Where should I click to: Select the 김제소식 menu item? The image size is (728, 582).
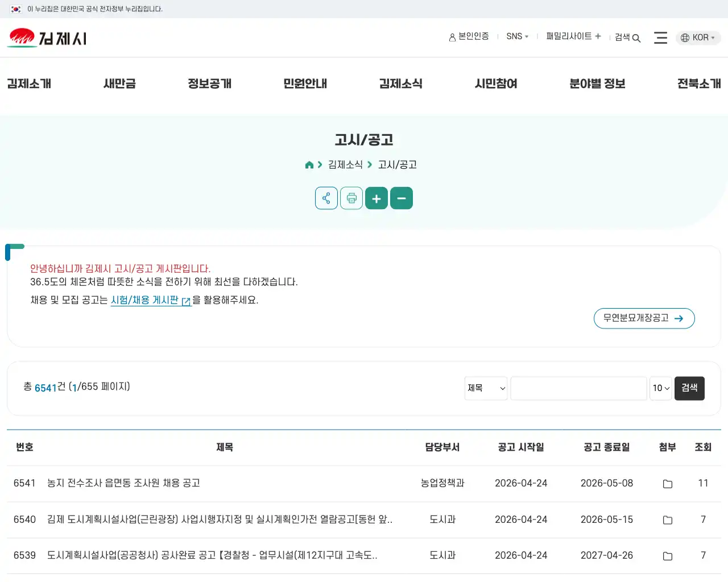point(400,84)
